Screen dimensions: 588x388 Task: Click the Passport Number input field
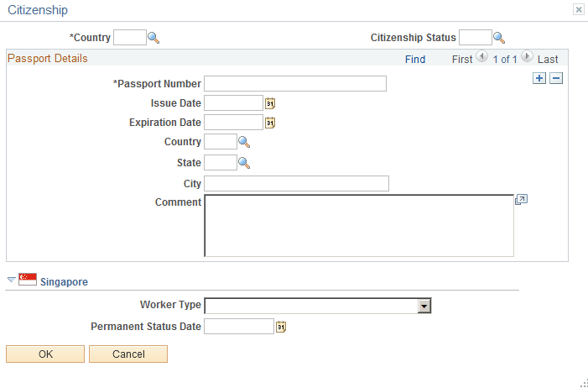[295, 84]
